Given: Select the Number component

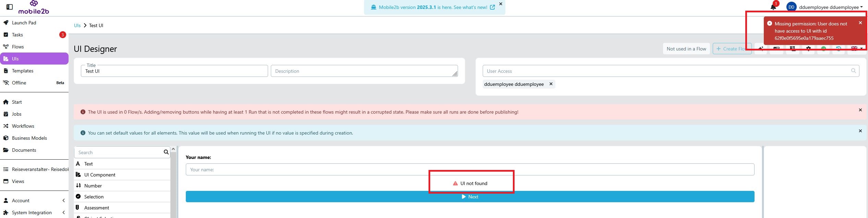Looking at the screenshot, I should (122, 186).
